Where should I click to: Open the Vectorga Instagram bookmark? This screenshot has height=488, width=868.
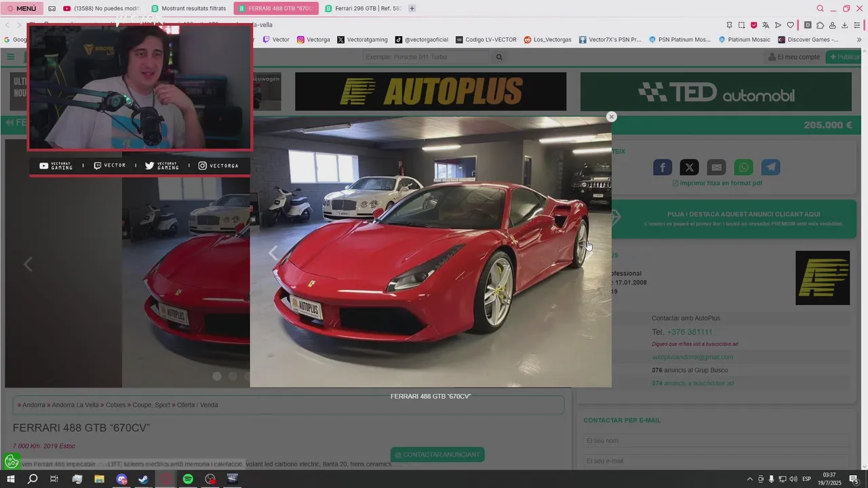click(x=313, y=39)
